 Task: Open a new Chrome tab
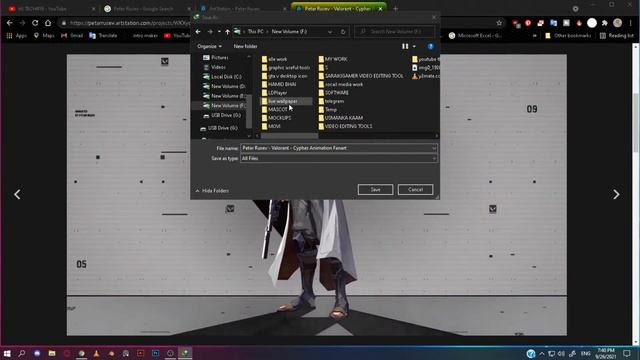tap(395, 9)
